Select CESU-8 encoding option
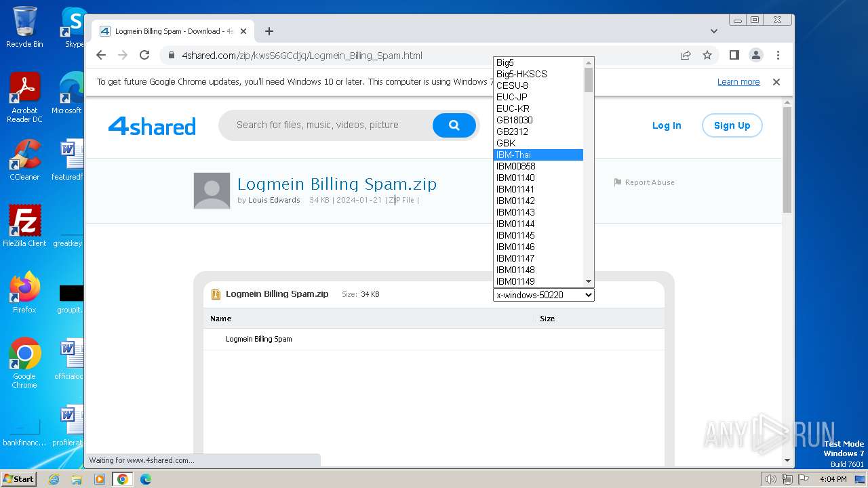 click(x=538, y=85)
